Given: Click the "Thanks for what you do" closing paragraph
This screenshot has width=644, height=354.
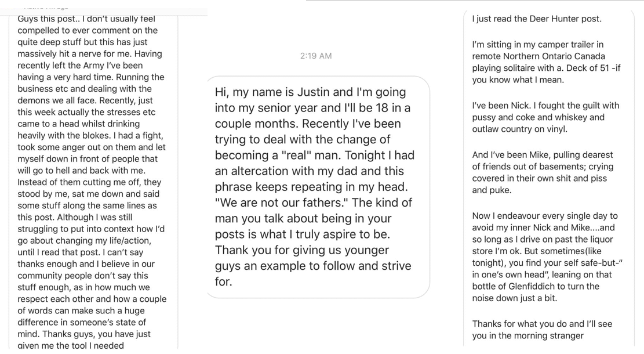Looking at the screenshot, I should click(x=542, y=330).
